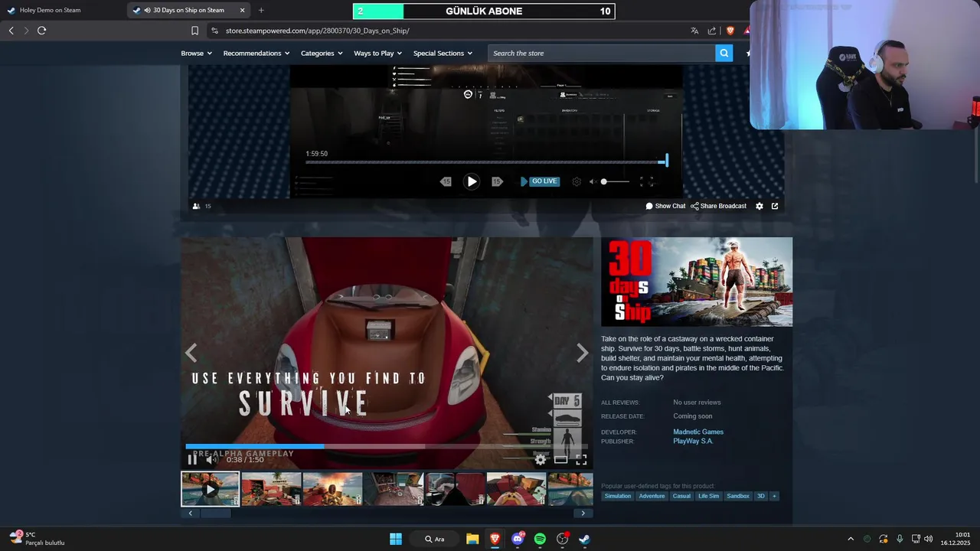Play the paused broadcast stream
Screen dimensions: 980x551
[472, 181]
